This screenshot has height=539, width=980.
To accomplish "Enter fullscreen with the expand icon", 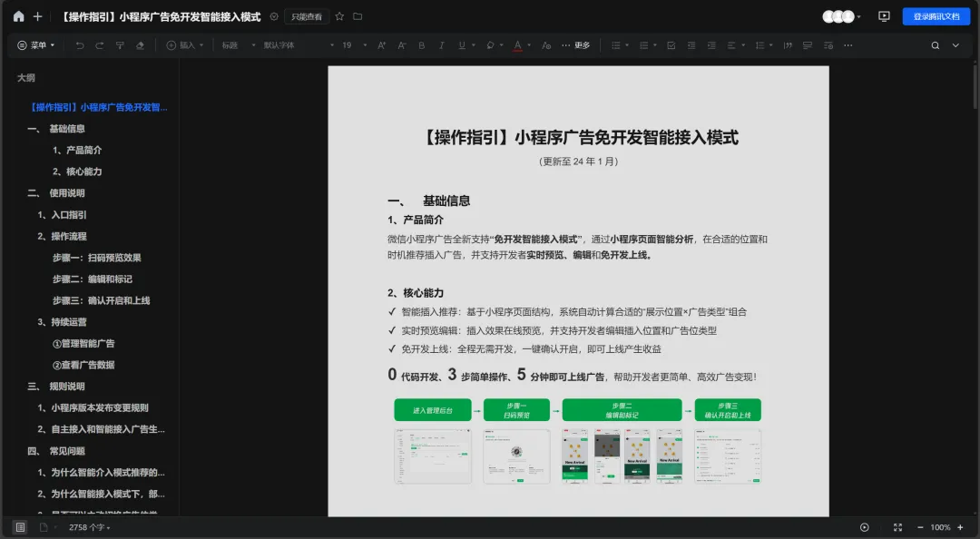I will (x=897, y=527).
